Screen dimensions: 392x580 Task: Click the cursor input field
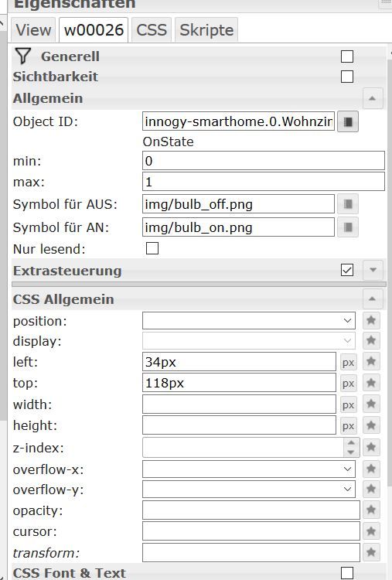click(251, 531)
